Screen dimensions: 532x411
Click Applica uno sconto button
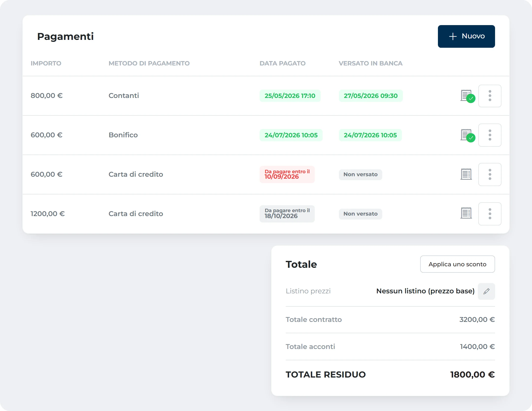(457, 264)
